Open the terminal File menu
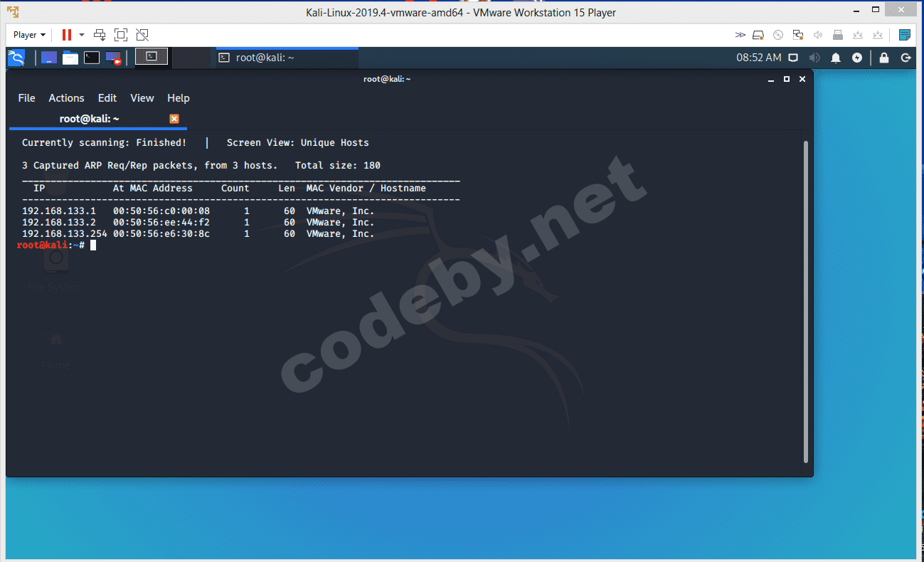Screen dimensions: 924x562 click(x=26, y=98)
